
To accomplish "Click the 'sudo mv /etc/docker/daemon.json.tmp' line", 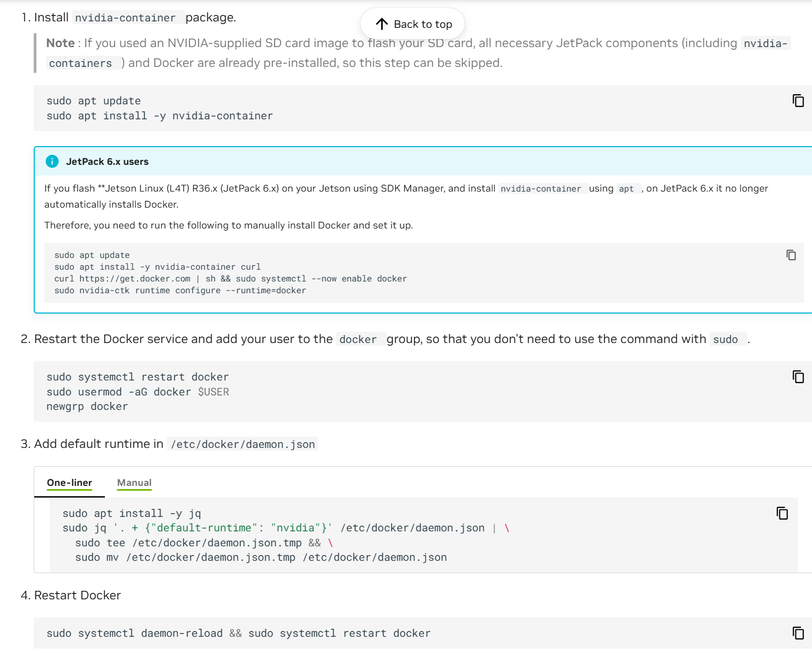I will [261, 558].
